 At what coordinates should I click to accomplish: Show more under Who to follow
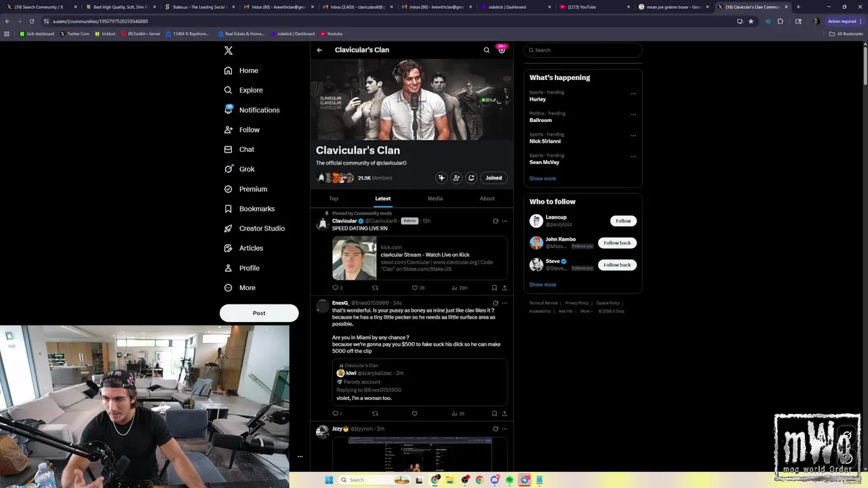[542, 285]
